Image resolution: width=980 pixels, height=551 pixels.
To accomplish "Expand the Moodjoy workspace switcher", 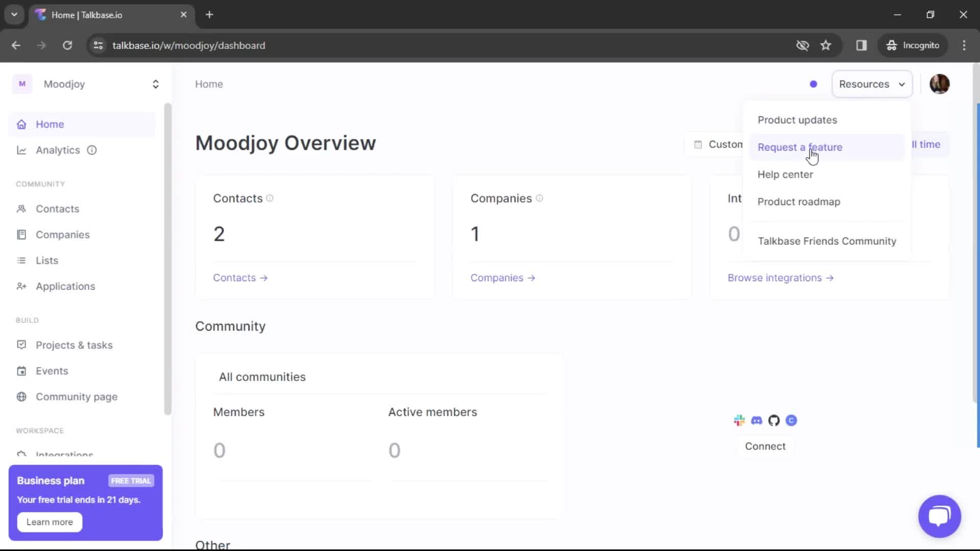I will (155, 84).
